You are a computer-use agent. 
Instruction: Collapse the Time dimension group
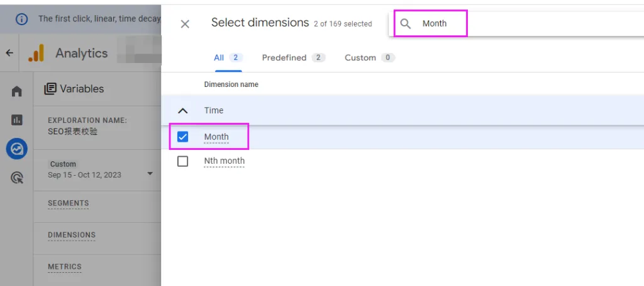183,110
